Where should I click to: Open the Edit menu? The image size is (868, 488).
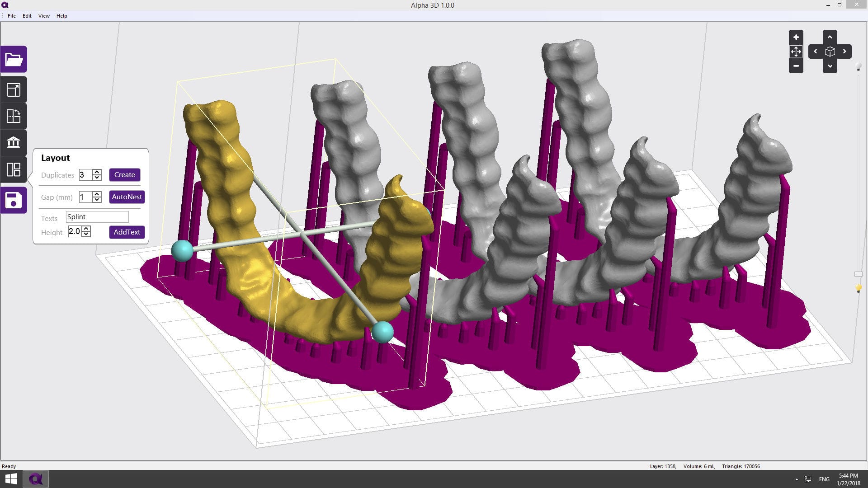[x=27, y=15]
